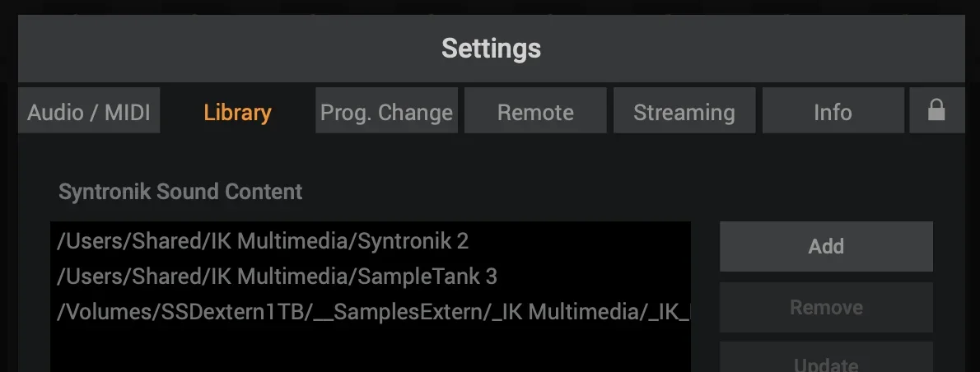The image size is (980, 372).
Task: Click the dark backdrop above the Settings dialog
Action: [x=490, y=8]
